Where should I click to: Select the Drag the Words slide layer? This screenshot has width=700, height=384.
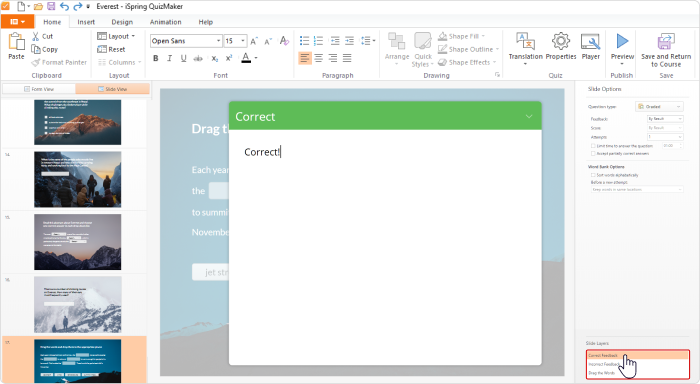(x=638, y=373)
